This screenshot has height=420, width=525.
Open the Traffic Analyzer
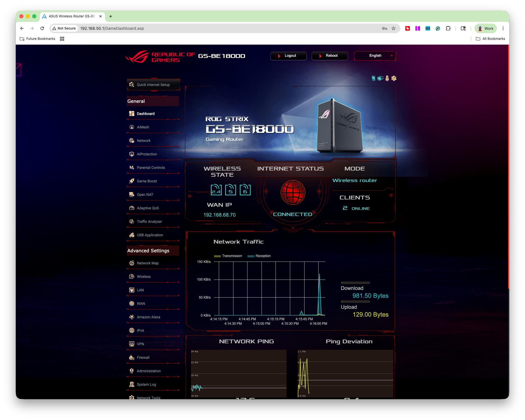(149, 221)
